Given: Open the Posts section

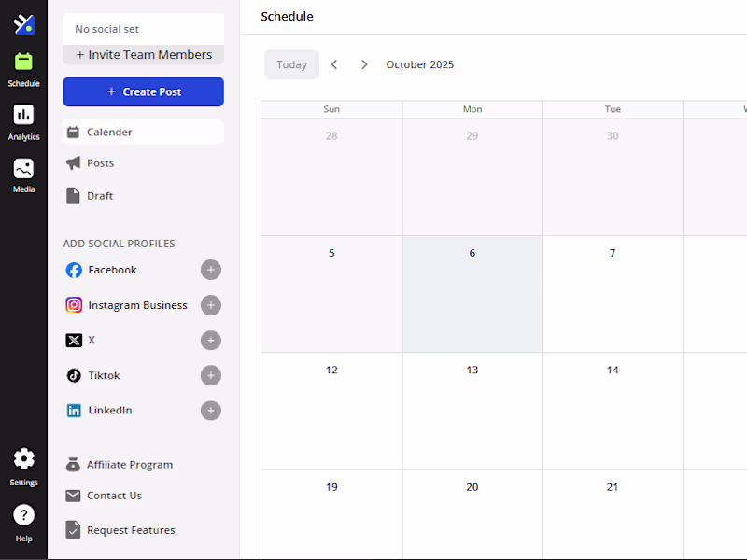Looking at the screenshot, I should click(101, 162).
